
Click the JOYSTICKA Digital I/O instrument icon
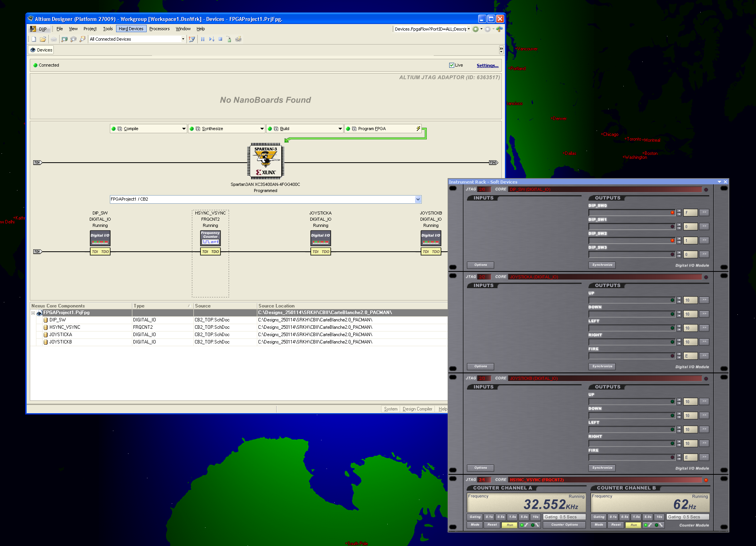coord(321,239)
